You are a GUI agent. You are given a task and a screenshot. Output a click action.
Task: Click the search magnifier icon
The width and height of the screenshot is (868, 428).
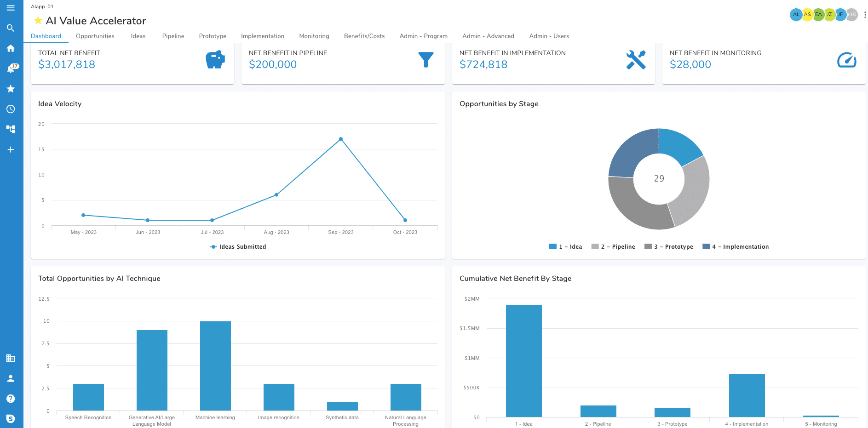point(11,28)
